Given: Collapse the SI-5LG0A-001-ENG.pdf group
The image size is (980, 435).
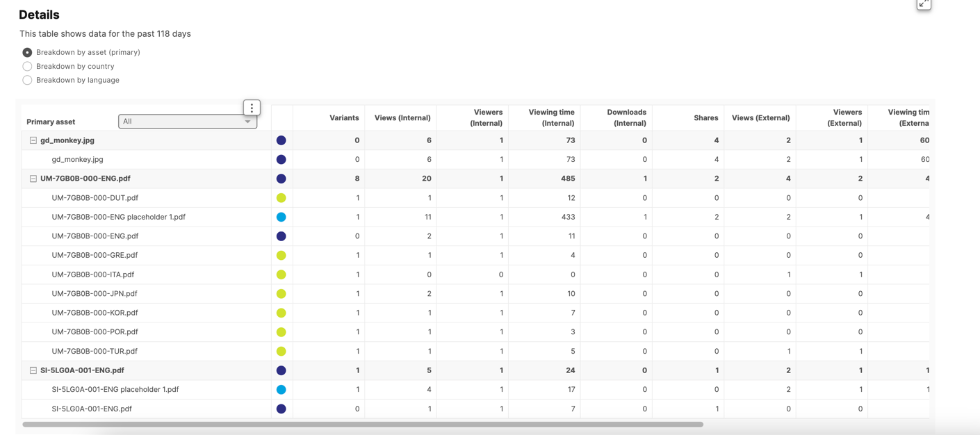Looking at the screenshot, I should tap(33, 370).
